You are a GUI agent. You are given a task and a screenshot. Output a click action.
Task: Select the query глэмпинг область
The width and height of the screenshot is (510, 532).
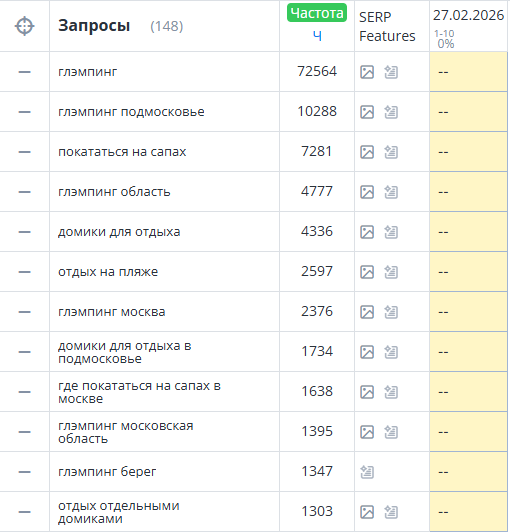point(114,192)
